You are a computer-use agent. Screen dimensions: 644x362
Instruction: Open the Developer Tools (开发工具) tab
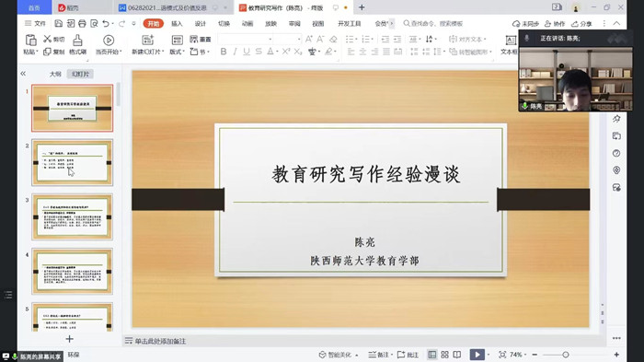(x=349, y=23)
